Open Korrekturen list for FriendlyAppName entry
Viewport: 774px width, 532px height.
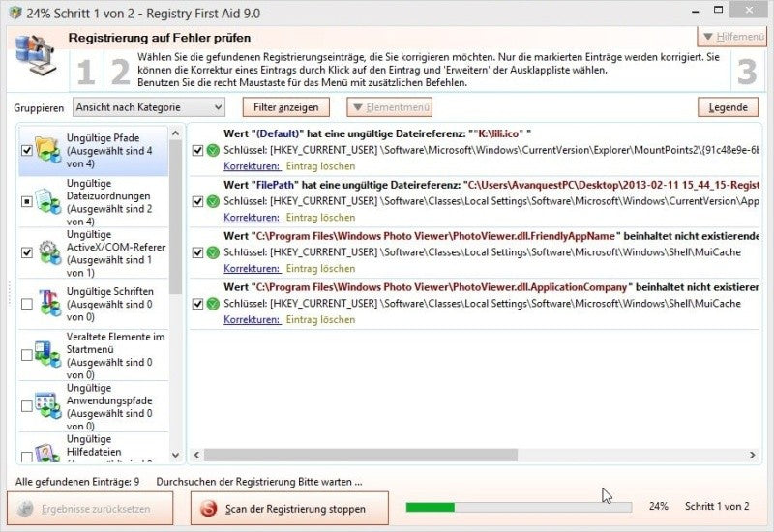(252, 269)
